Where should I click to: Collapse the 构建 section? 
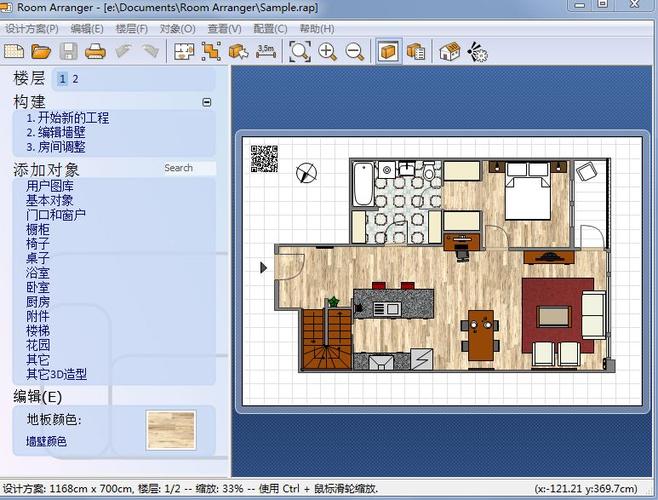(206, 102)
